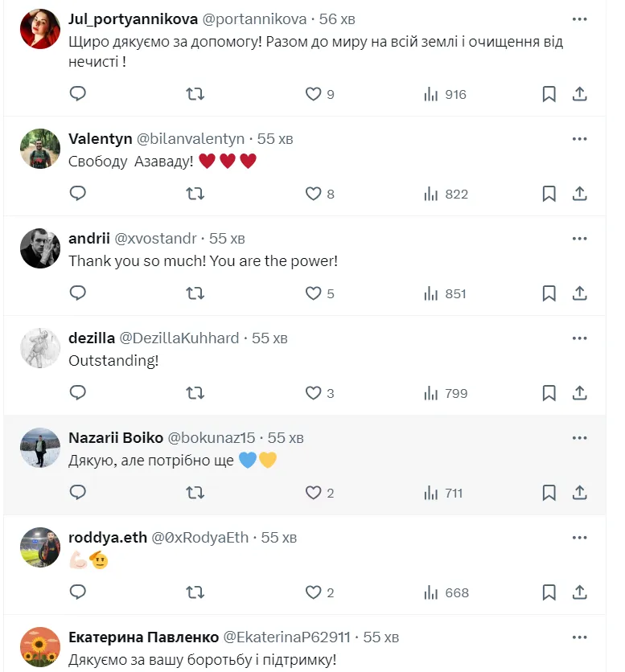Viewport: 625px width, 672px height.
Task: Open @portannikova profile handle link
Action: (254, 19)
